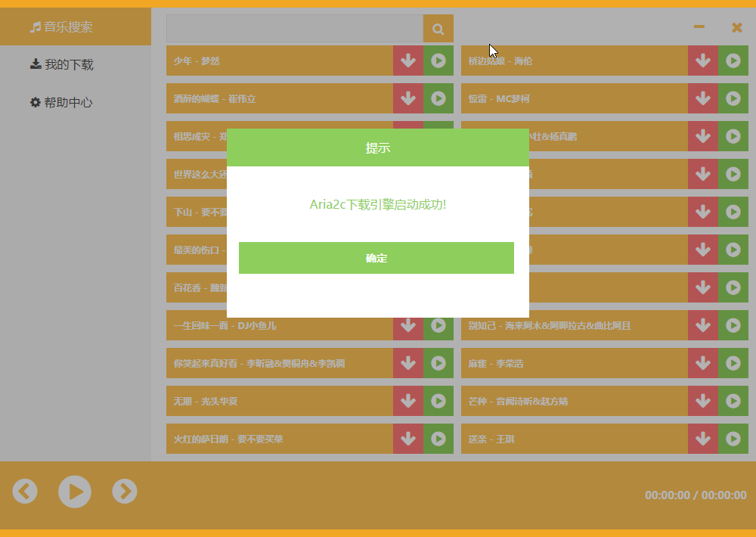Download 酒醉的蝴蝶 - 崔伟立
Image resolution: width=756 pixels, height=537 pixels.
408,98
